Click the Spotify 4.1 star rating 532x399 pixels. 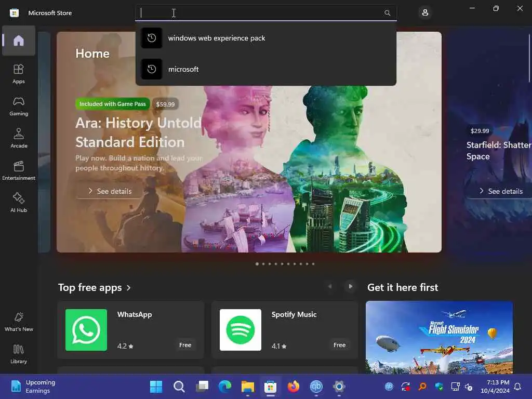(x=279, y=346)
